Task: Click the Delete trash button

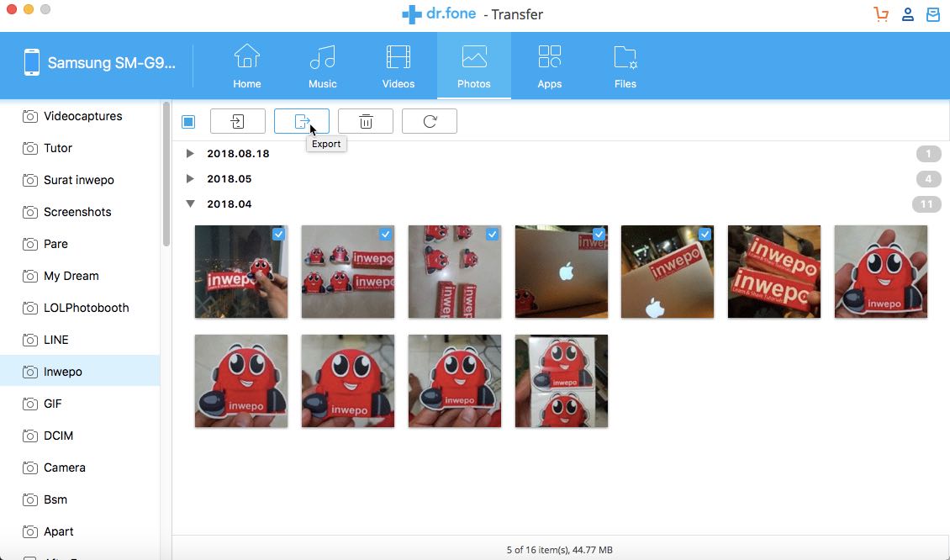Action: 366,121
